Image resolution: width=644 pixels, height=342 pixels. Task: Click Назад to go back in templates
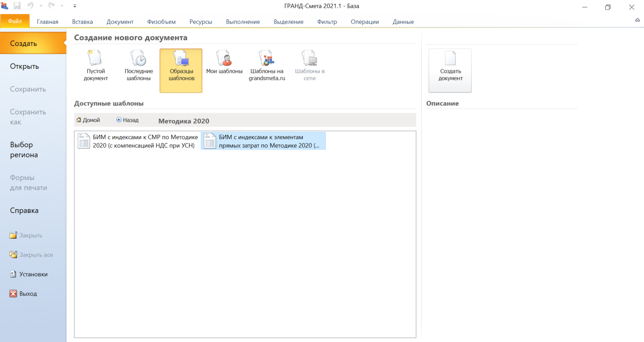pos(128,120)
